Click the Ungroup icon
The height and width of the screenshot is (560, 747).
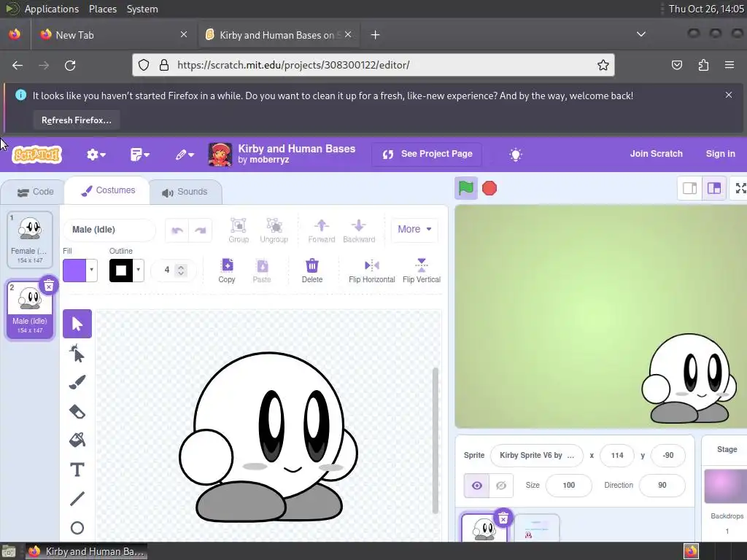(x=274, y=230)
